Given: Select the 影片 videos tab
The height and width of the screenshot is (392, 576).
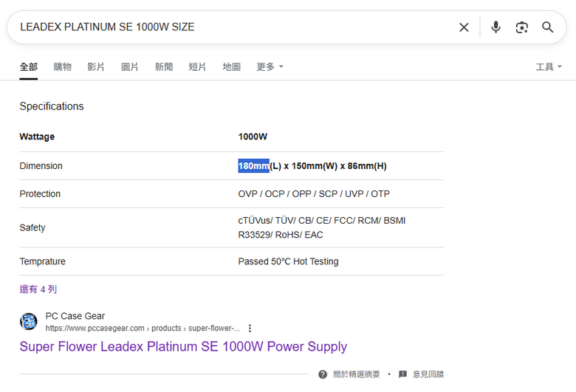Looking at the screenshot, I should 96,67.
